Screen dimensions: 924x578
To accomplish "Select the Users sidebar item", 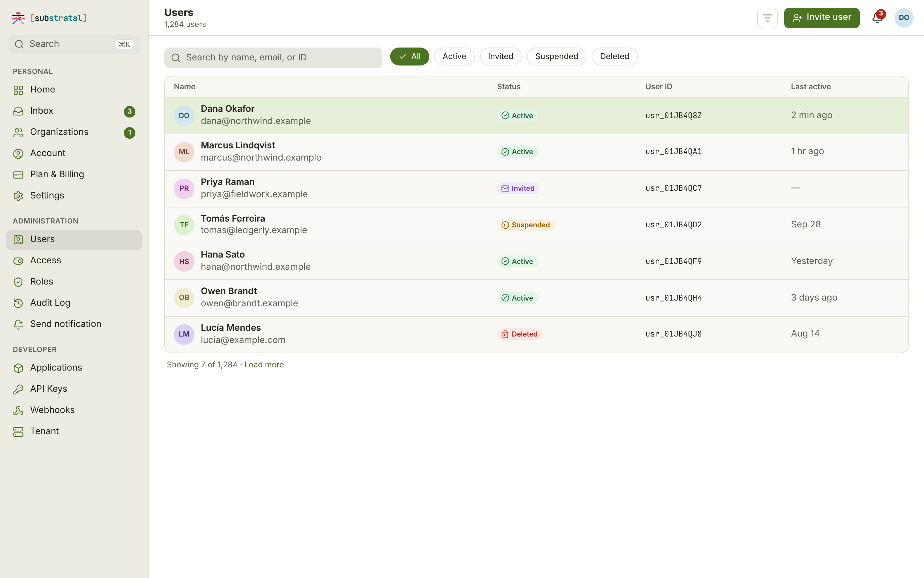I will [74, 240].
